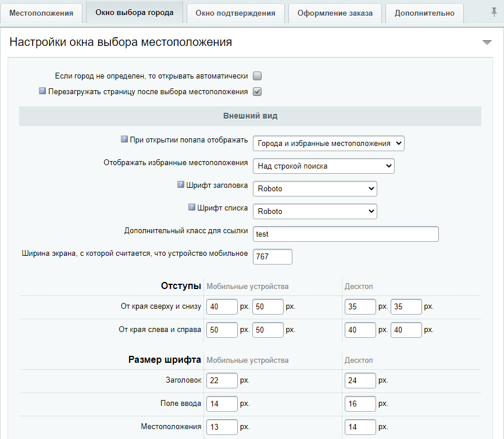Click help icon next to 'Шрифт списка'

click(x=192, y=207)
